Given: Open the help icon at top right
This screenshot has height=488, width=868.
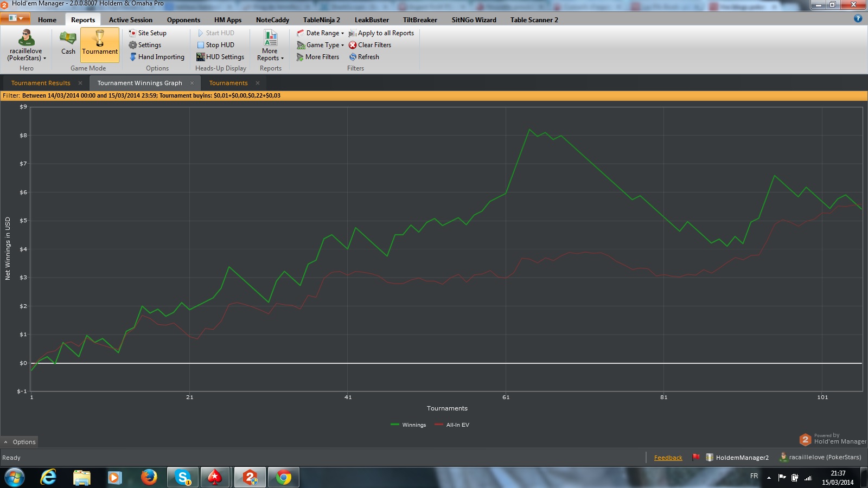Looking at the screenshot, I should [x=858, y=18].
